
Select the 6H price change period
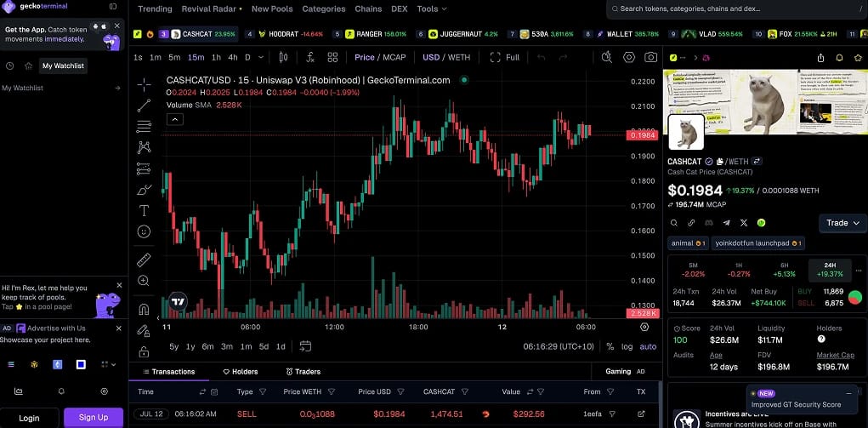pyautogui.click(x=784, y=270)
